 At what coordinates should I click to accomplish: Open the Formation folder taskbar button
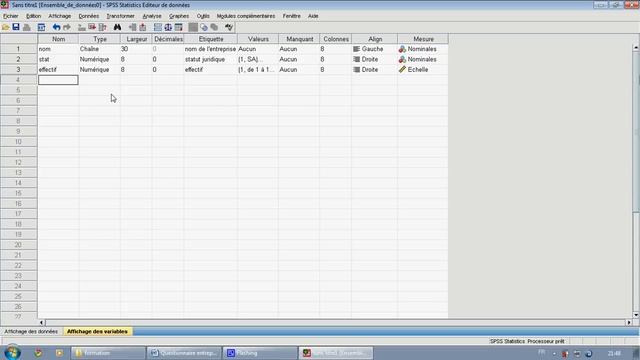(108, 353)
